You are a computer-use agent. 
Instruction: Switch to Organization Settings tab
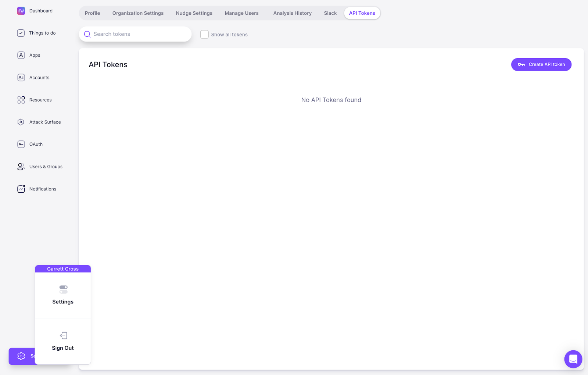click(x=138, y=13)
